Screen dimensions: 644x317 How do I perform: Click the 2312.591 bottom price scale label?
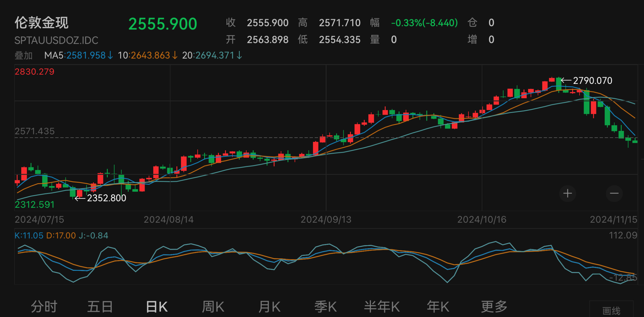click(x=34, y=205)
